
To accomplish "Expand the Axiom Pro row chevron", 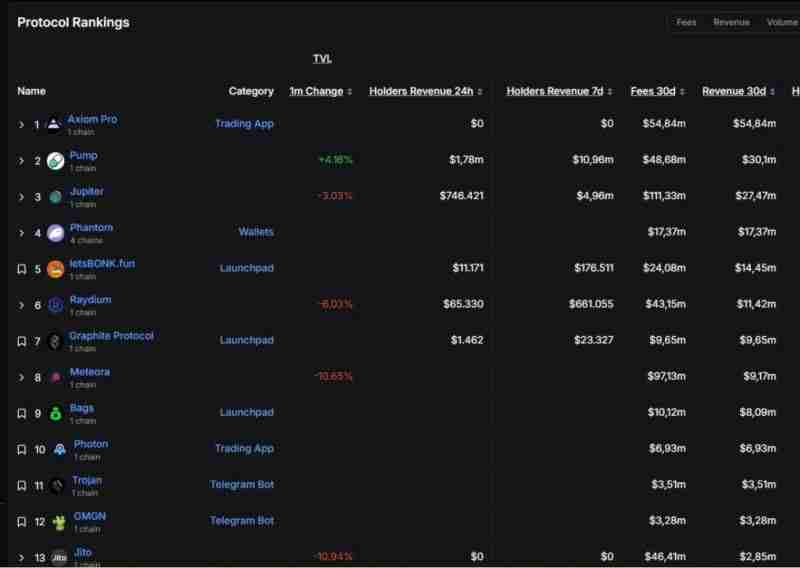I will point(22,125).
